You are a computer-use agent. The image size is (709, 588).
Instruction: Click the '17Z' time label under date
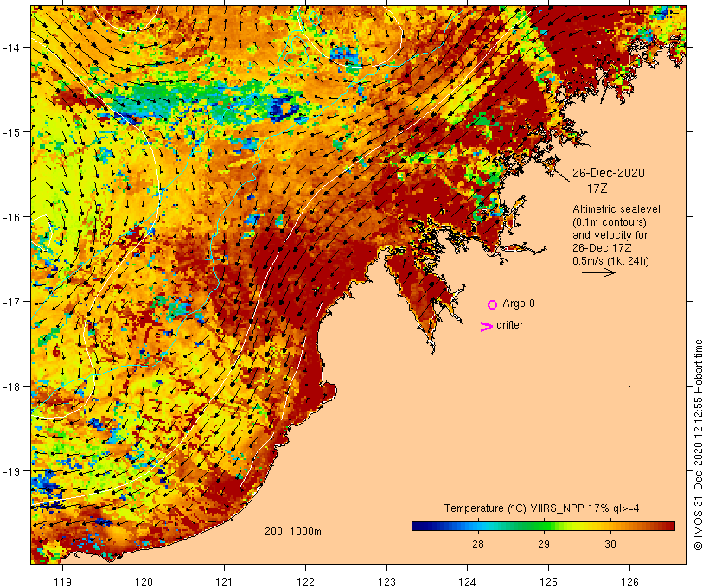[x=597, y=189]
